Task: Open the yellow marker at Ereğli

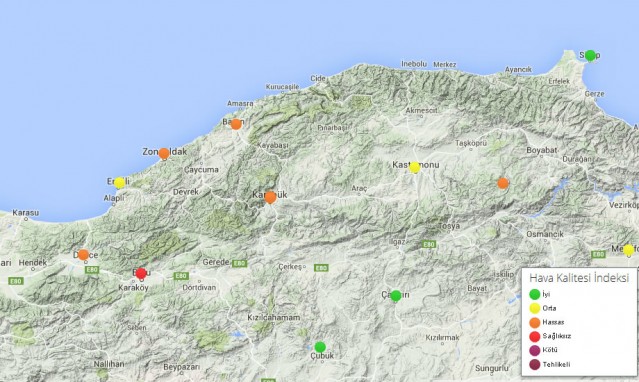Action: tap(119, 183)
